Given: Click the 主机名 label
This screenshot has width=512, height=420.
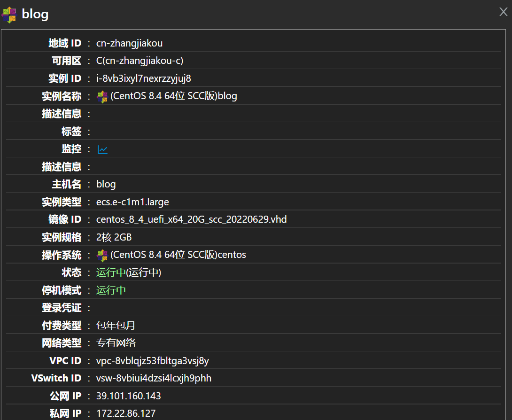Looking at the screenshot, I should (67, 185).
